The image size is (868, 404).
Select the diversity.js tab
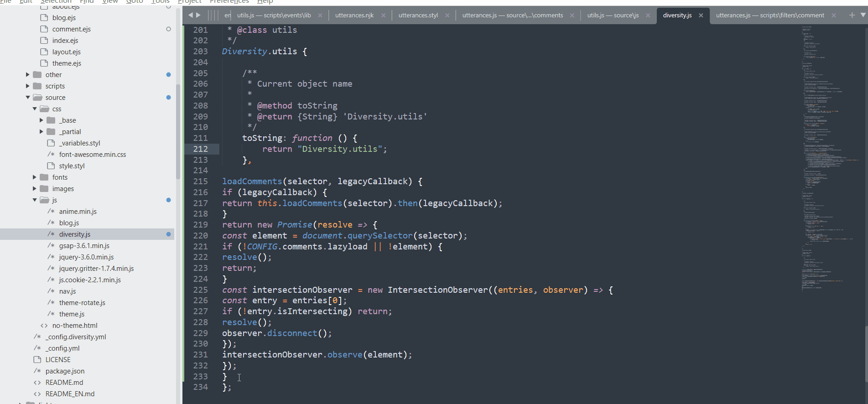coord(677,16)
